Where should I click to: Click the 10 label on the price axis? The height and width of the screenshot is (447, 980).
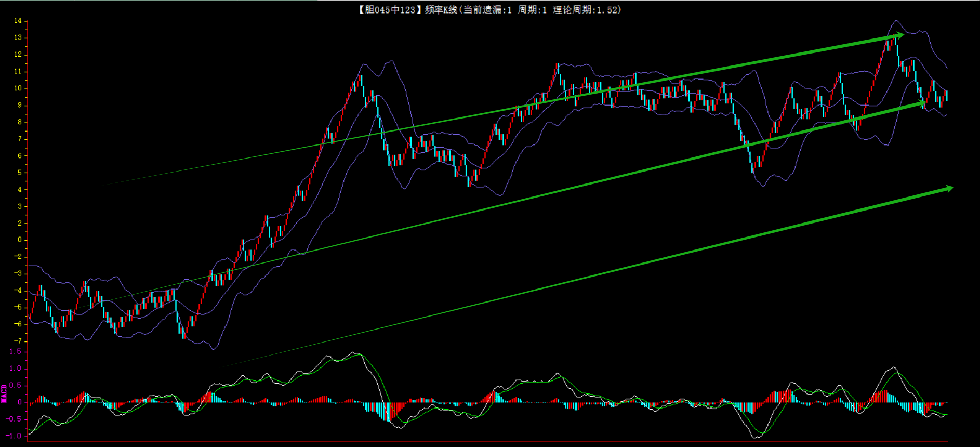18,88
